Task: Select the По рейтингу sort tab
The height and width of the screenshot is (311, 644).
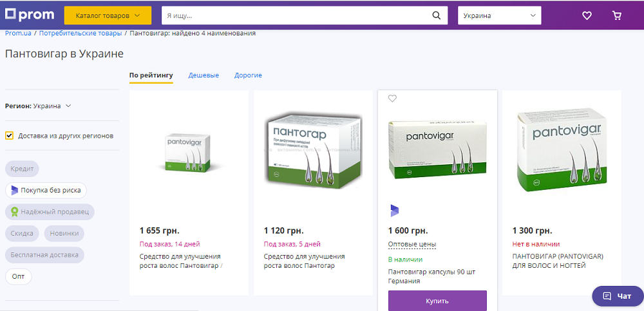Action: 151,75
